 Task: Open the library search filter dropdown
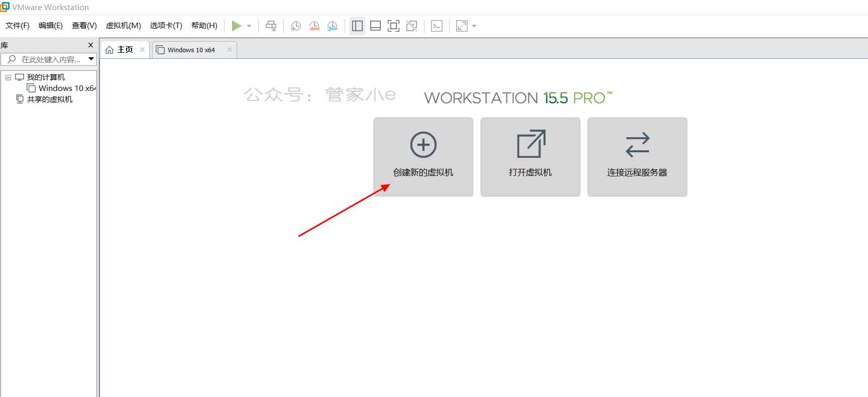coord(91,59)
